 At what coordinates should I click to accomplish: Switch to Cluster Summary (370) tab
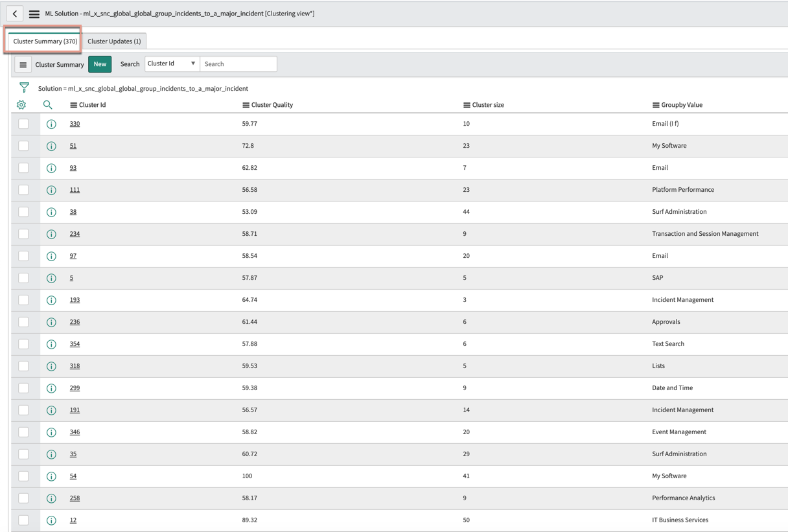pyautogui.click(x=45, y=41)
